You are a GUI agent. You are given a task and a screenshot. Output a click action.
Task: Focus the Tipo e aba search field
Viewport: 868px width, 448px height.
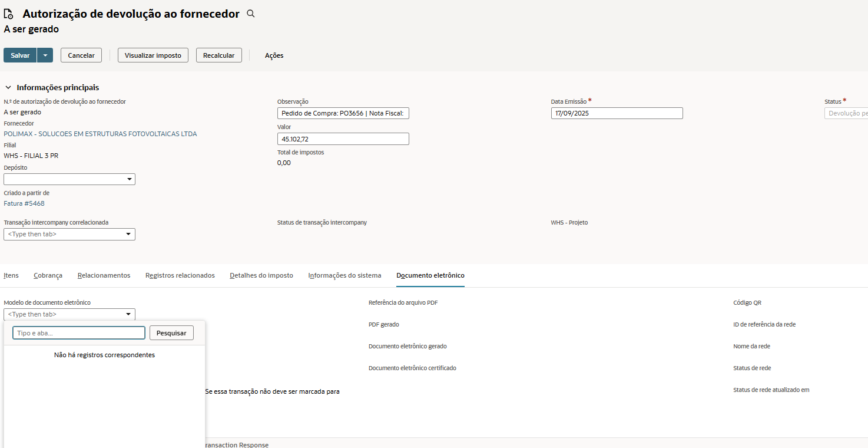[79, 333]
